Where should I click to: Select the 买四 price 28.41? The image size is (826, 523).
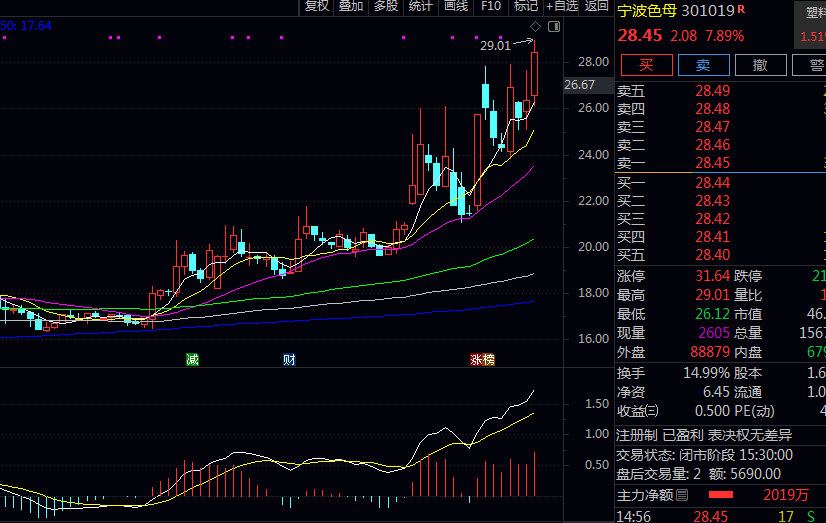[x=712, y=236]
